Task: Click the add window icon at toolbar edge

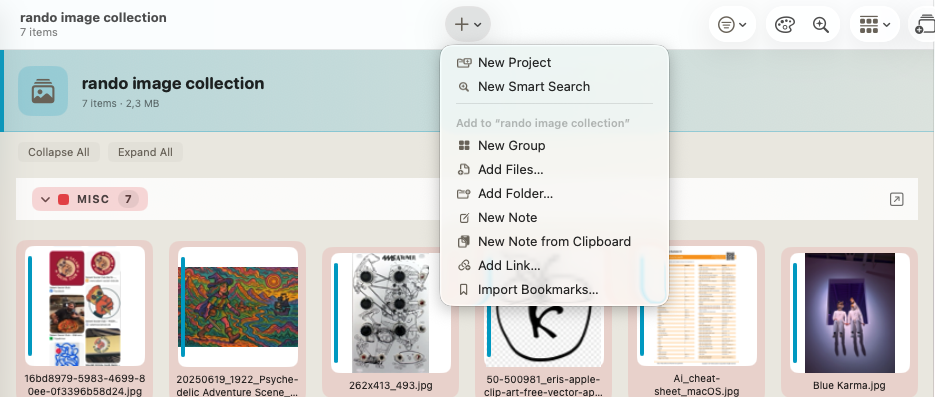Action: (925, 24)
